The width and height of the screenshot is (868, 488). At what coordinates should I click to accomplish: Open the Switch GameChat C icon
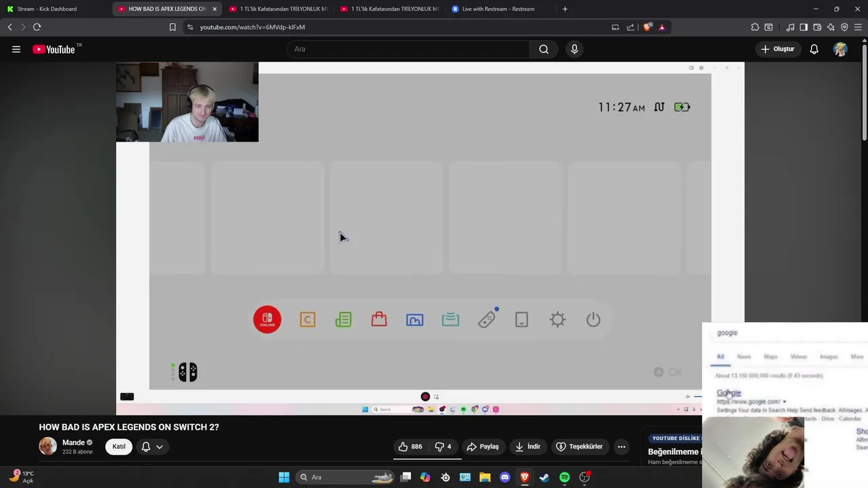click(307, 320)
